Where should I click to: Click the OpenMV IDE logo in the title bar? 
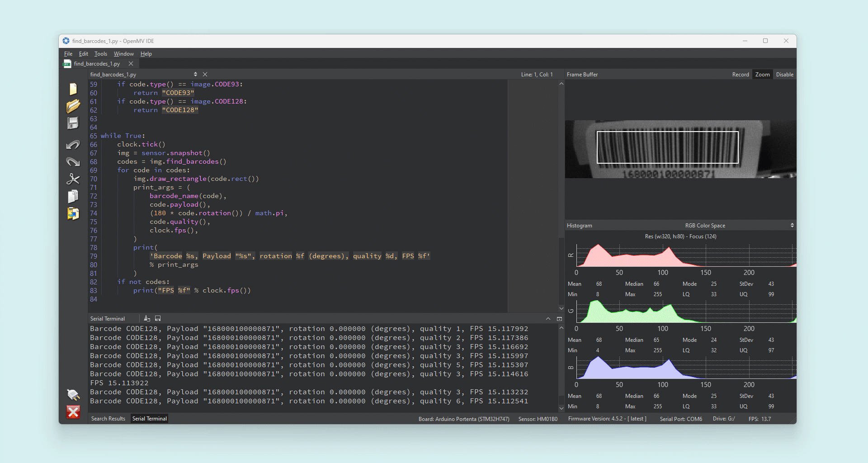[66, 41]
